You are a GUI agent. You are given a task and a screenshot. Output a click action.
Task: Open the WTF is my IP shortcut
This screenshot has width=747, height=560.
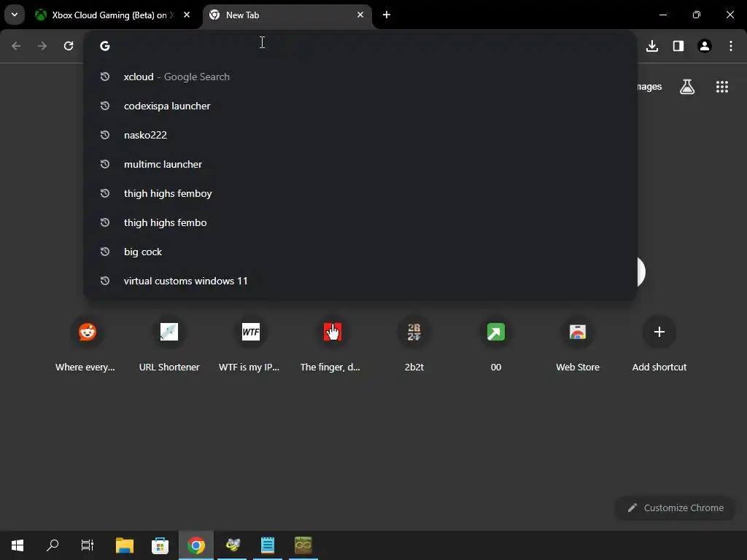tap(251, 344)
